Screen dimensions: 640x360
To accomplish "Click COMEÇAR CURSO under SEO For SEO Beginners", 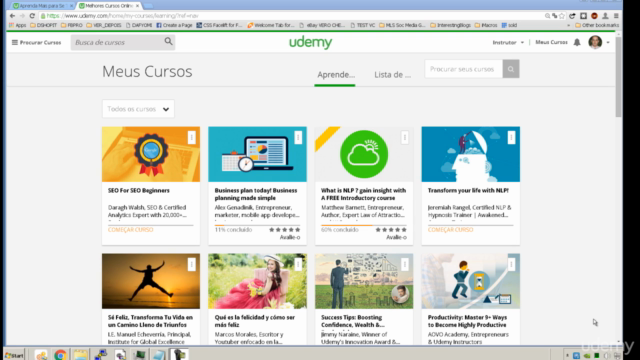I will click(x=131, y=230).
